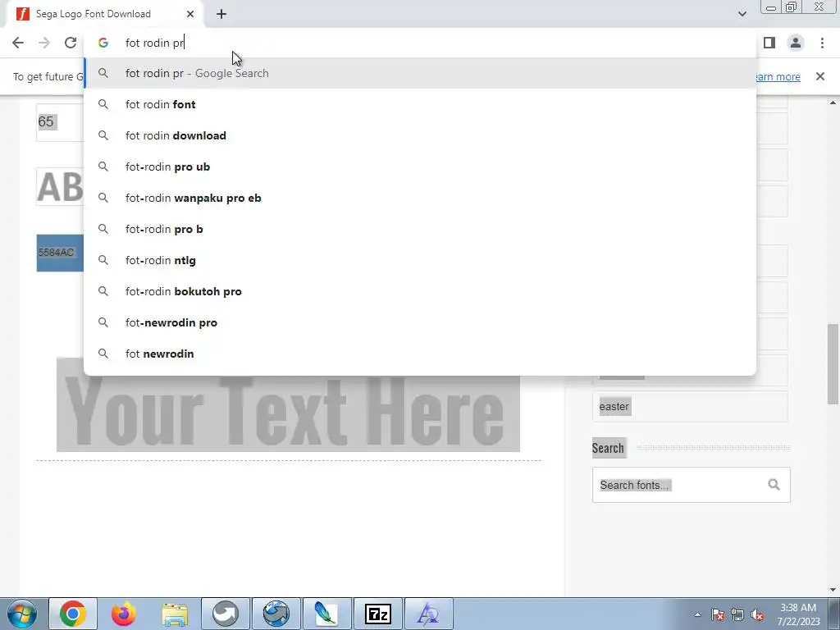Open the tab search dropdown arrow
This screenshot has width=840, height=630.
(x=742, y=14)
